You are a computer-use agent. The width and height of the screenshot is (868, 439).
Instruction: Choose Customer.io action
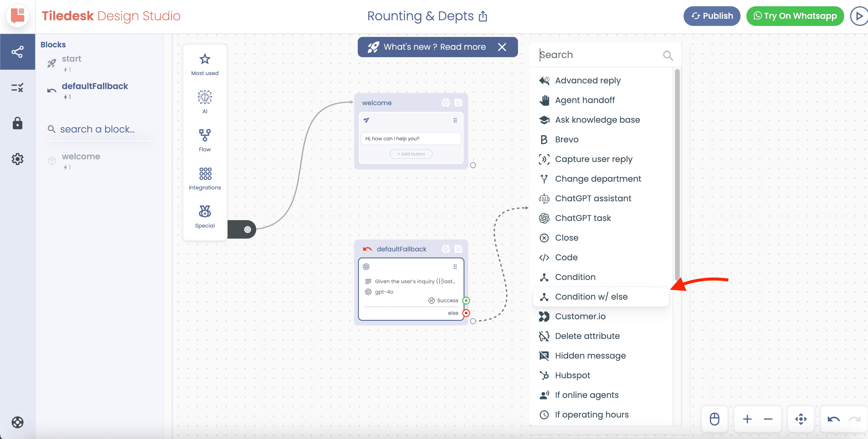coord(601,316)
